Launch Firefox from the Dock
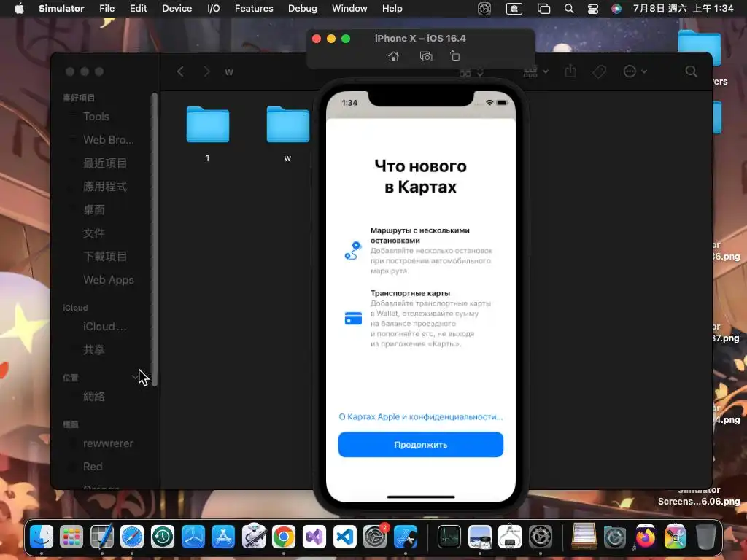747x560 pixels. coord(645,537)
